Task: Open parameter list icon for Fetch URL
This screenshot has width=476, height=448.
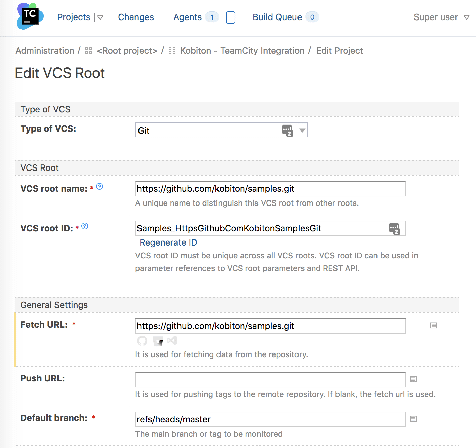Action: tap(434, 325)
